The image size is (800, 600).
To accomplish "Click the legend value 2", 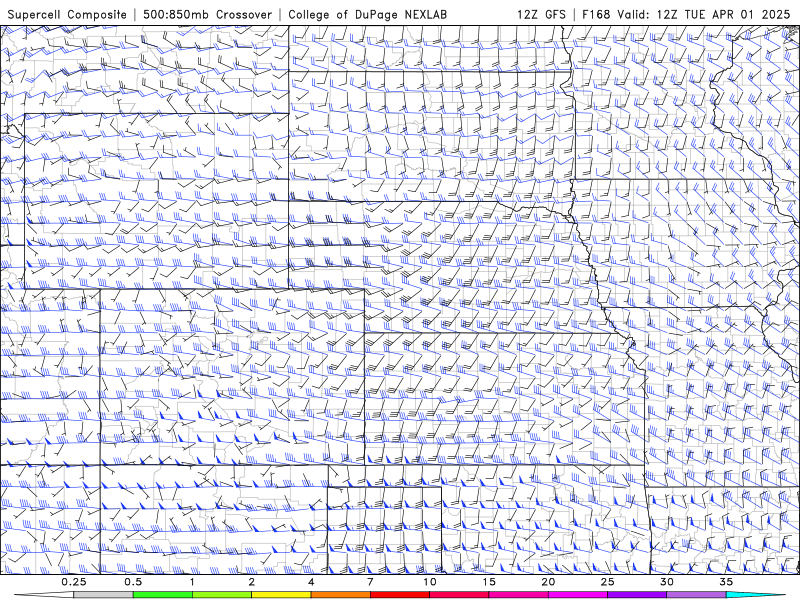I will [x=252, y=582].
